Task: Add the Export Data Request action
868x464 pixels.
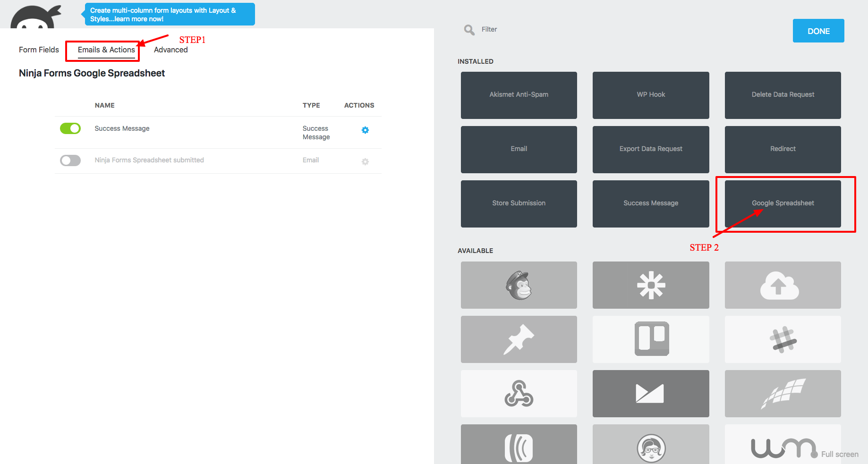Action: [x=651, y=150]
